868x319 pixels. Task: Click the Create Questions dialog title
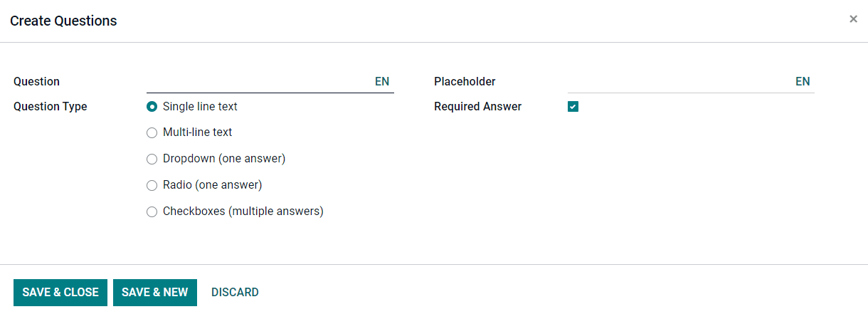tap(63, 21)
